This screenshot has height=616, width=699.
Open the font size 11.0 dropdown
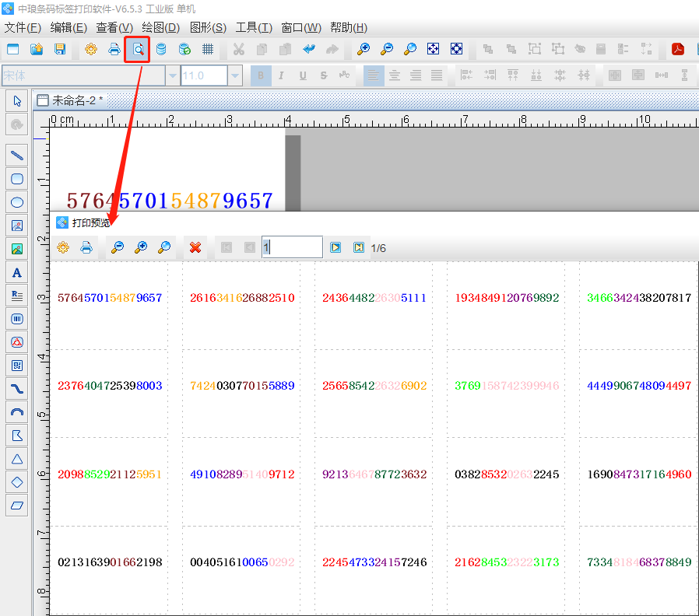234,75
